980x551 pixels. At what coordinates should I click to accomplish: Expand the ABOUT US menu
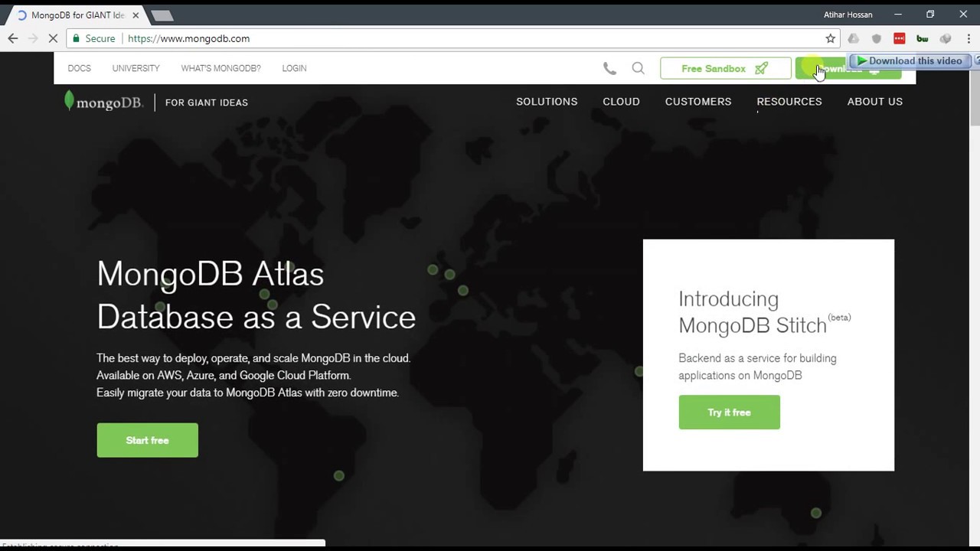(875, 101)
